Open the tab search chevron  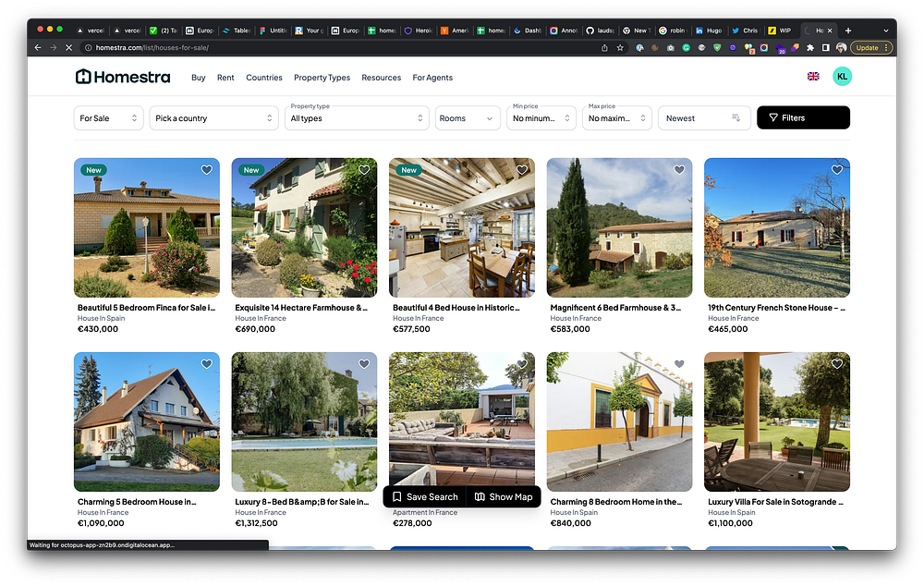coord(886,31)
